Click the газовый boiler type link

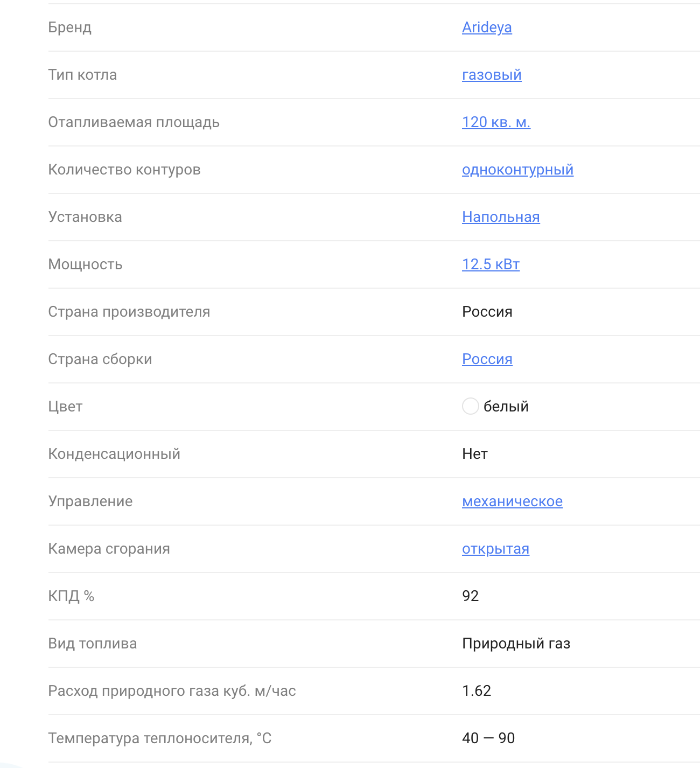(x=492, y=75)
